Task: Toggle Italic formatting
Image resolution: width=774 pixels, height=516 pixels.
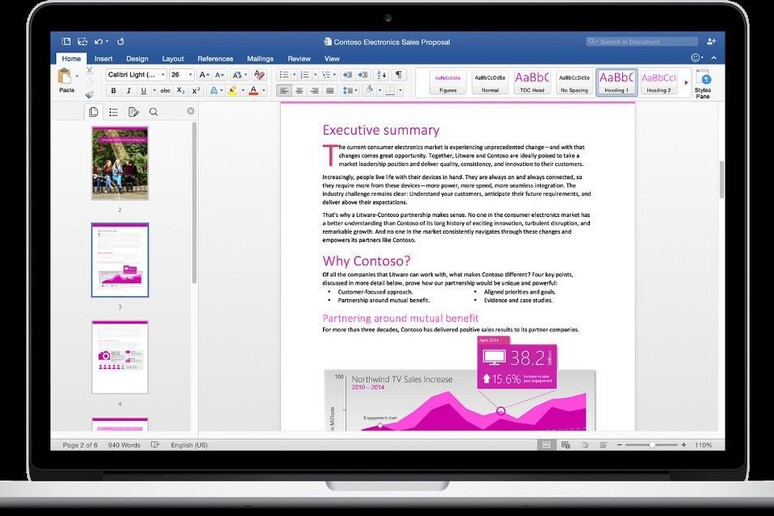Action: 129,91
